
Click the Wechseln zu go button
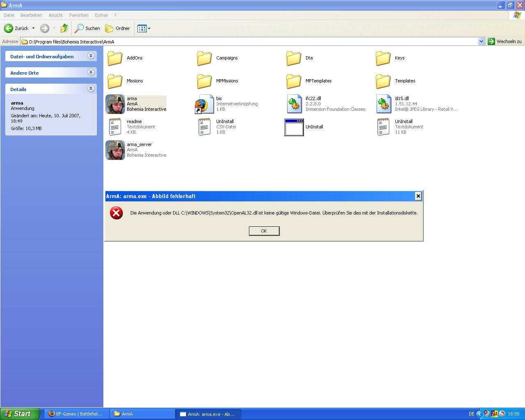pos(504,41)
